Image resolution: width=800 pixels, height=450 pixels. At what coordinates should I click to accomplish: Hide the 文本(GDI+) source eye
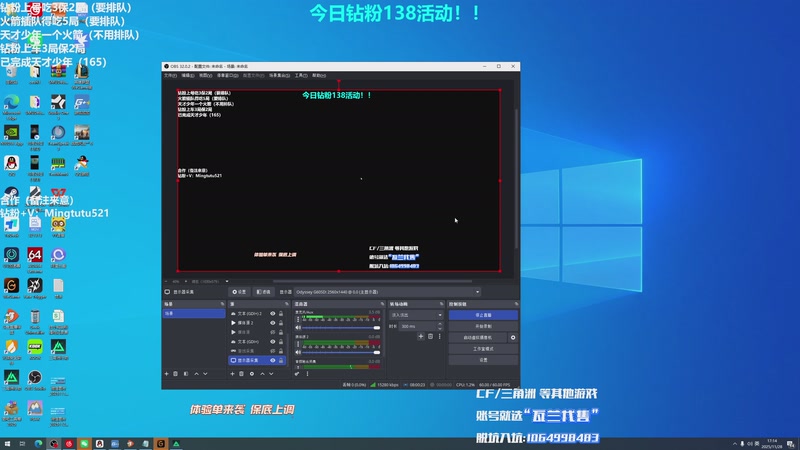coord(272,342)
